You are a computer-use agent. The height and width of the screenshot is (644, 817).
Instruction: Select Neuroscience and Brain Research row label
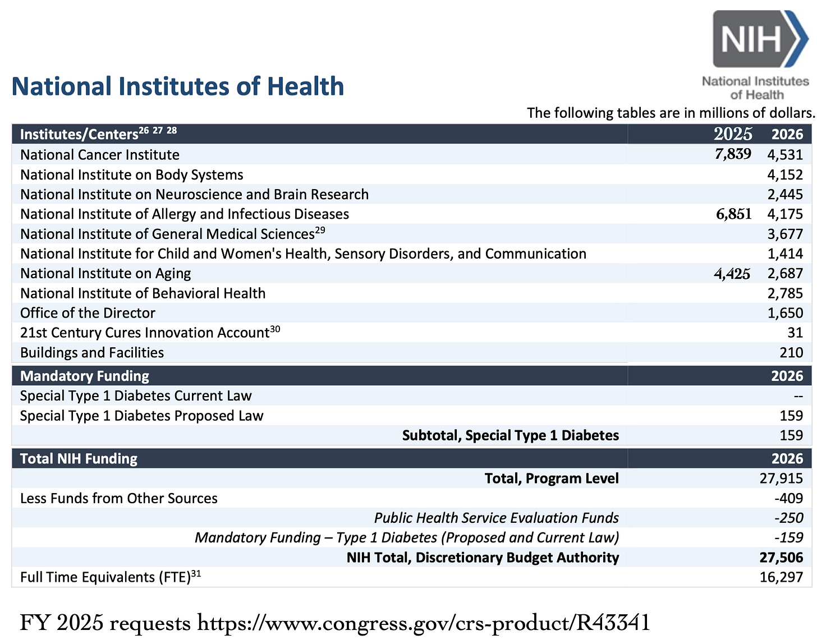tap(195, 194)
